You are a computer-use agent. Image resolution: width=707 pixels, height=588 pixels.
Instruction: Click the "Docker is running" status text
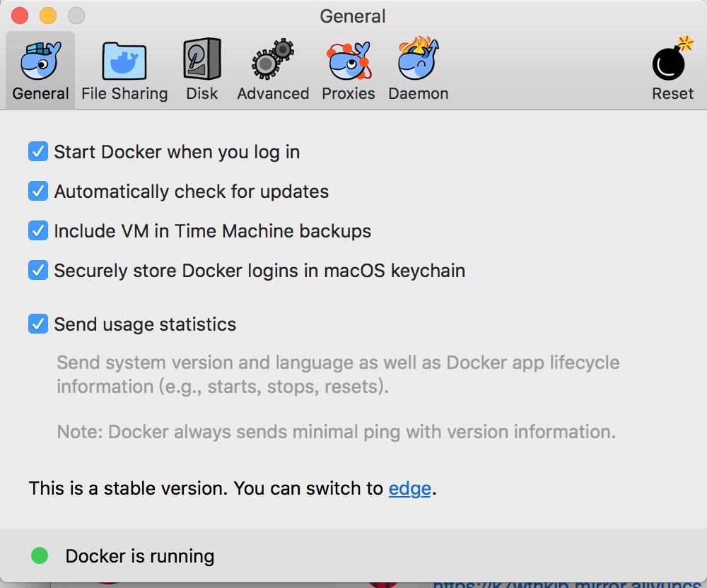[139, 556]
